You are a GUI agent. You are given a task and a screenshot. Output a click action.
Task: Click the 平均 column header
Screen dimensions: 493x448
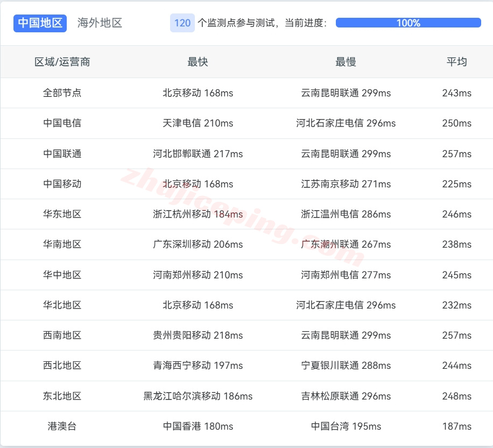click(456, 62)
